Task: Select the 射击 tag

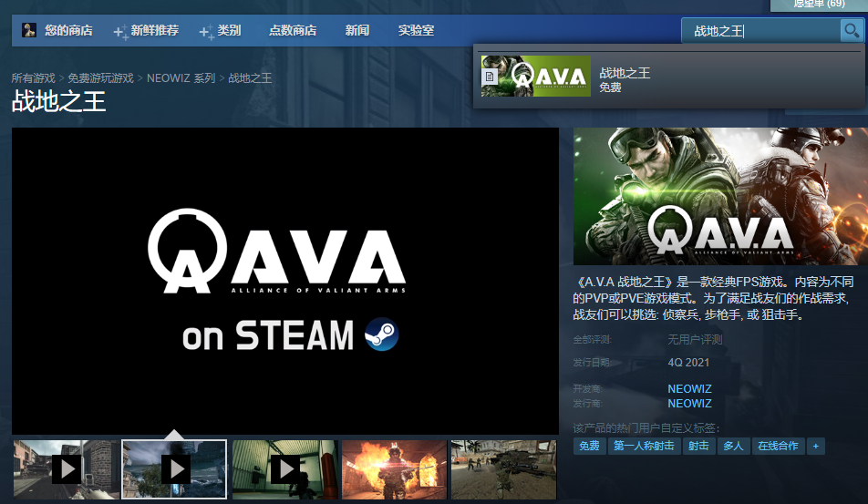Action: click(698, 446)
